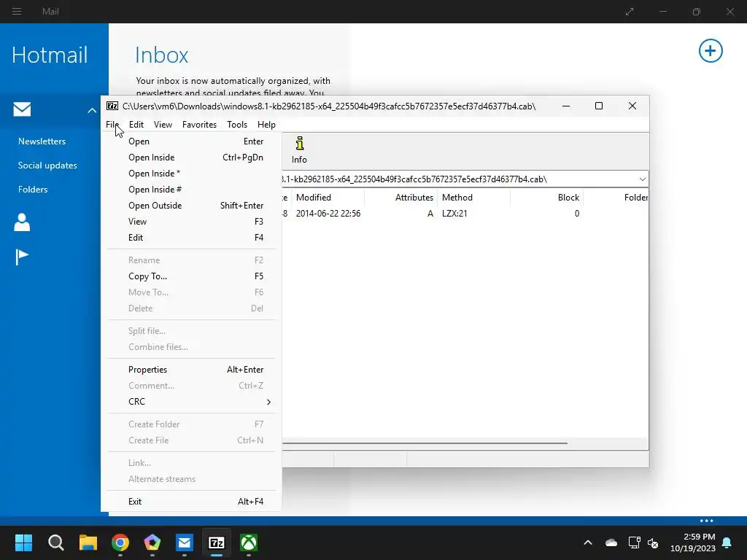Viewport: 747px width, 560px height.
Task: Click the OneDrive cloud tray icon
Action: point(611,542)
